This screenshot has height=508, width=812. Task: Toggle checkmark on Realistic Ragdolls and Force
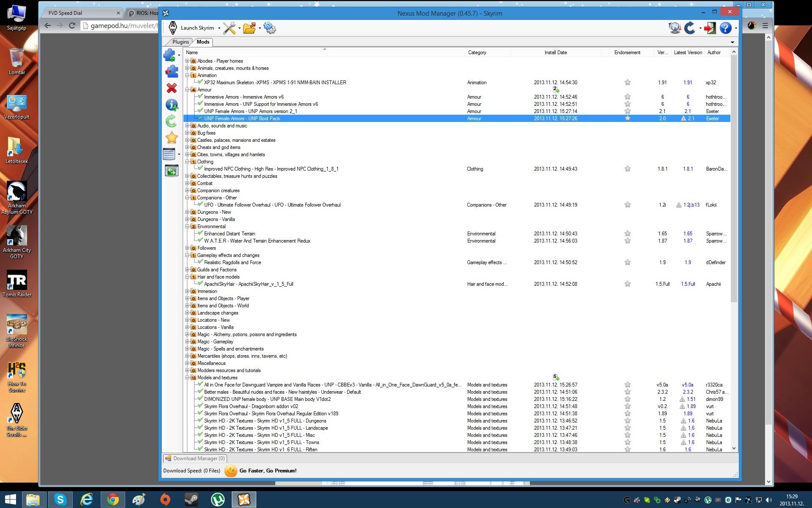(x=200, y=262)
